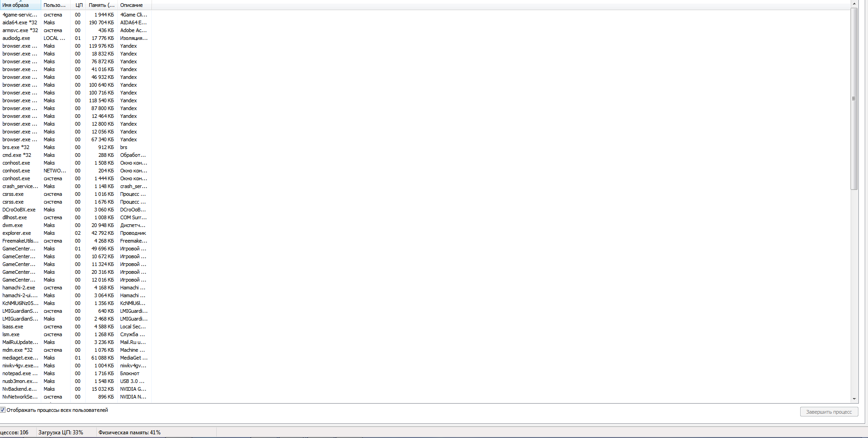868x438 pixels.
Task: Select the explorer.exe process row
Action: pyautogui.click(x=76, y=233)
